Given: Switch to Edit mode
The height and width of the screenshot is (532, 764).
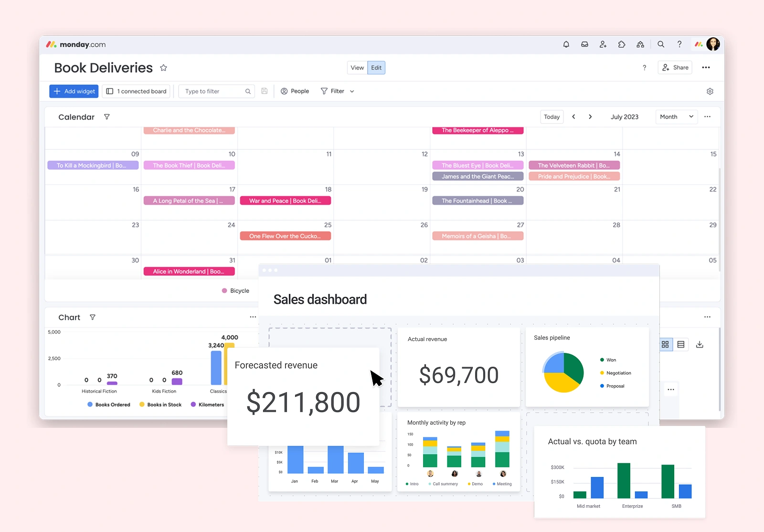Looking at the screenshot, I should point(376,68).
